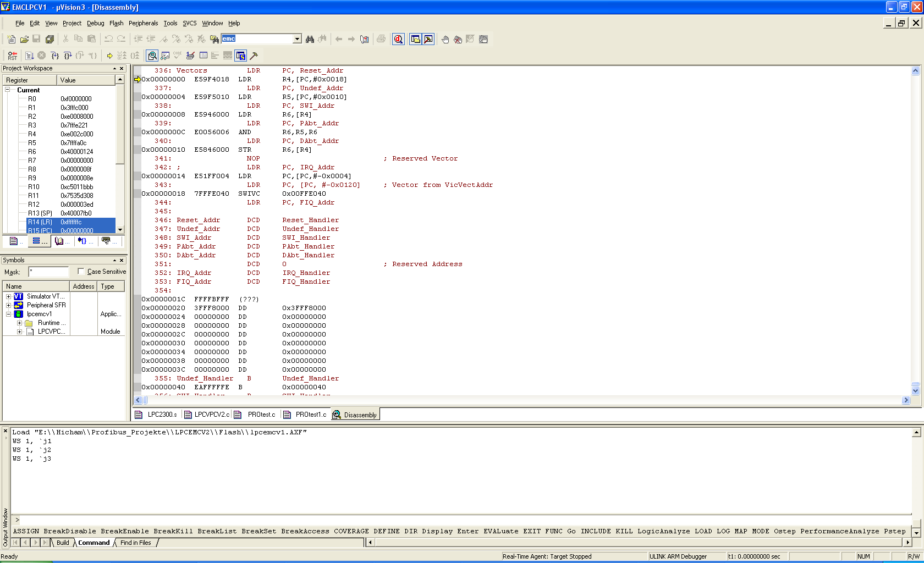Switch to the Find in Files tab
Screen dimensions: 924x563
(135, 543)
